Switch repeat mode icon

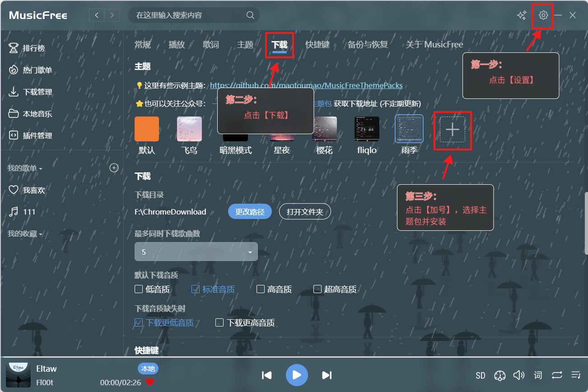[557, 375]
